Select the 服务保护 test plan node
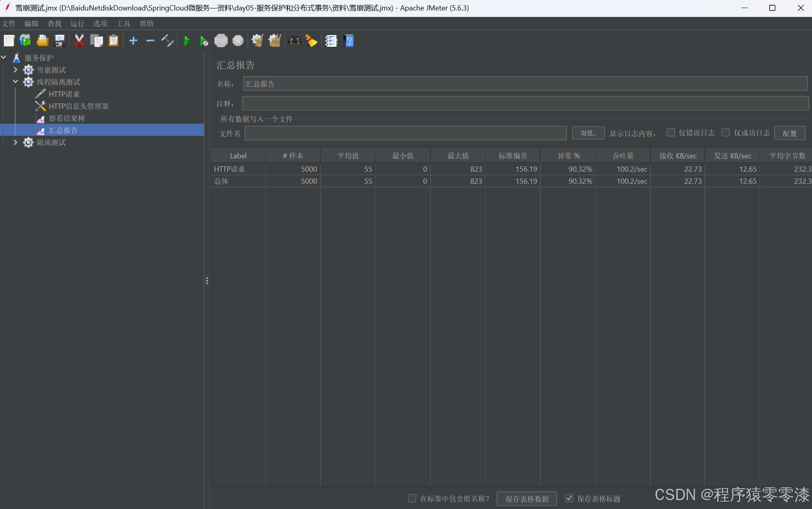The image size is (812, 509). [x=39, y=58]
